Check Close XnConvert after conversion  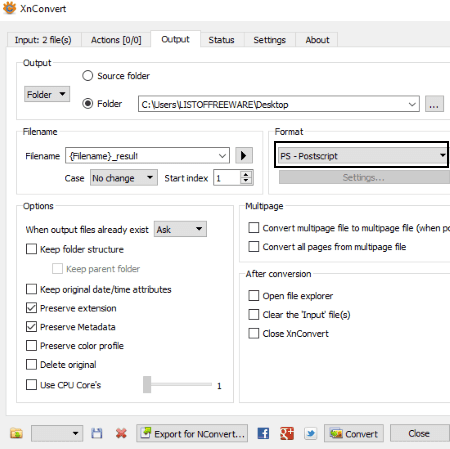click(x=254, y=333)
